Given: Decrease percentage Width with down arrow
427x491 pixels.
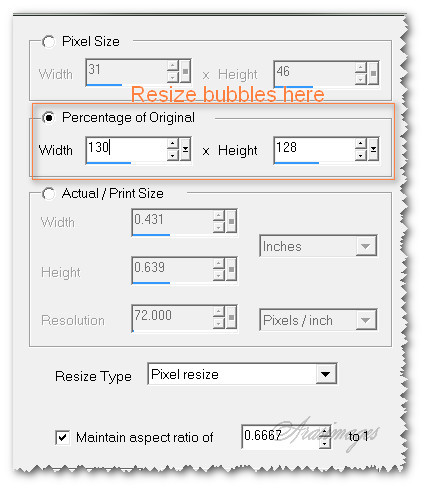Looking at the screenshot, I should (x=173, y=155).
